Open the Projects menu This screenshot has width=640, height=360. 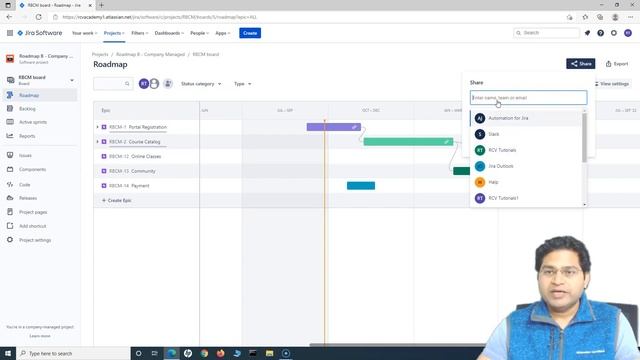pos(114,33)
